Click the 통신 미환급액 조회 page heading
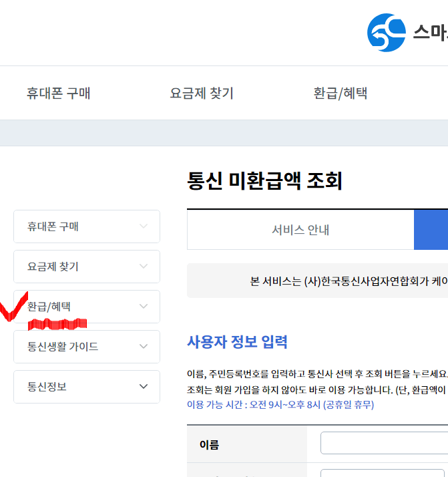The height and width of the screenshot is (477, 448). 264,180
